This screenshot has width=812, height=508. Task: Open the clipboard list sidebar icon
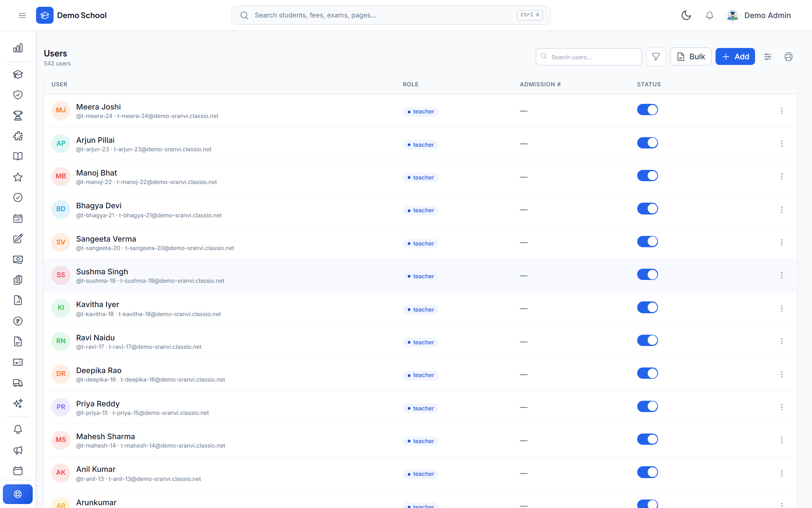point(18,280)
